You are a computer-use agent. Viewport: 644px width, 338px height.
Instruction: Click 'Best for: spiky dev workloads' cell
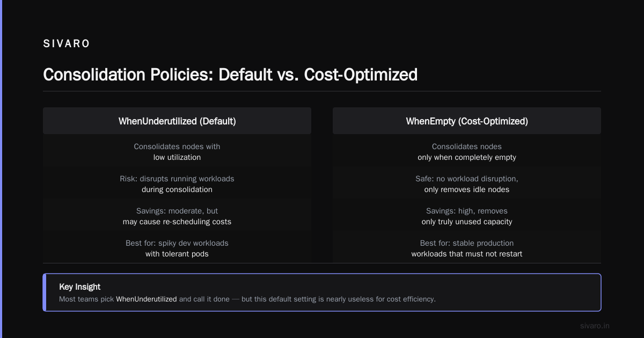click(177, 248)
